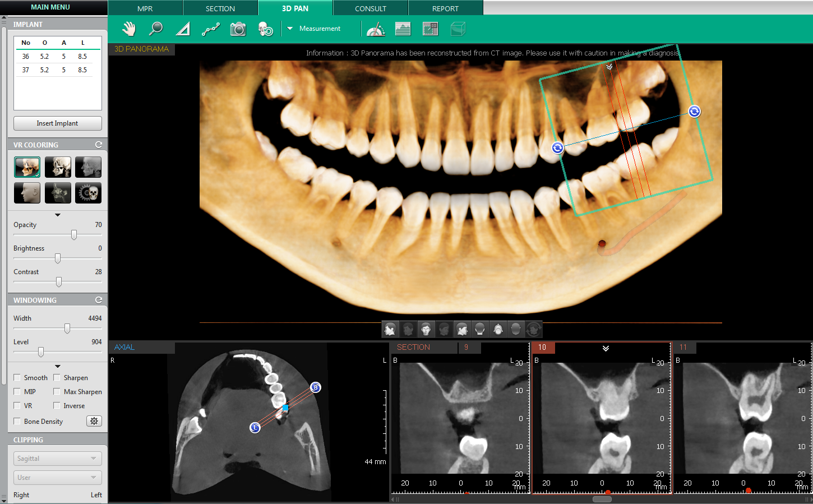Switch to the MPR tab
The image size is (813, 504).
(145, 8)
